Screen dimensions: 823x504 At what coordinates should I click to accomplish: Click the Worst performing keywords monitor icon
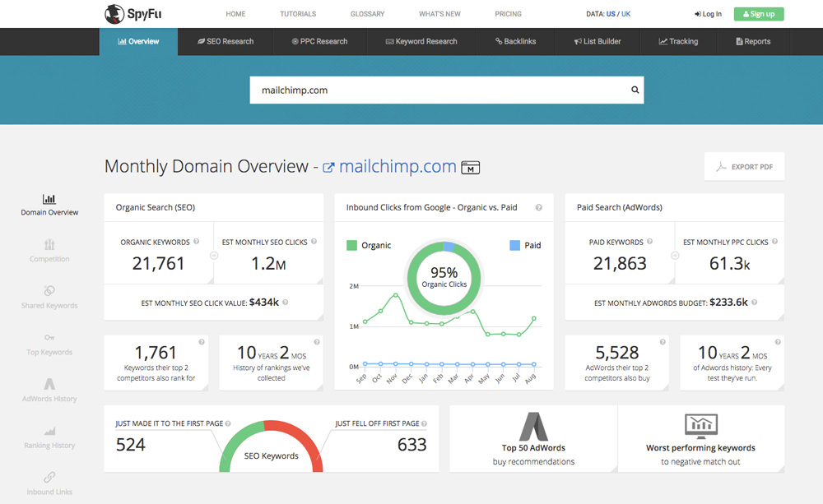click(700, 426)
